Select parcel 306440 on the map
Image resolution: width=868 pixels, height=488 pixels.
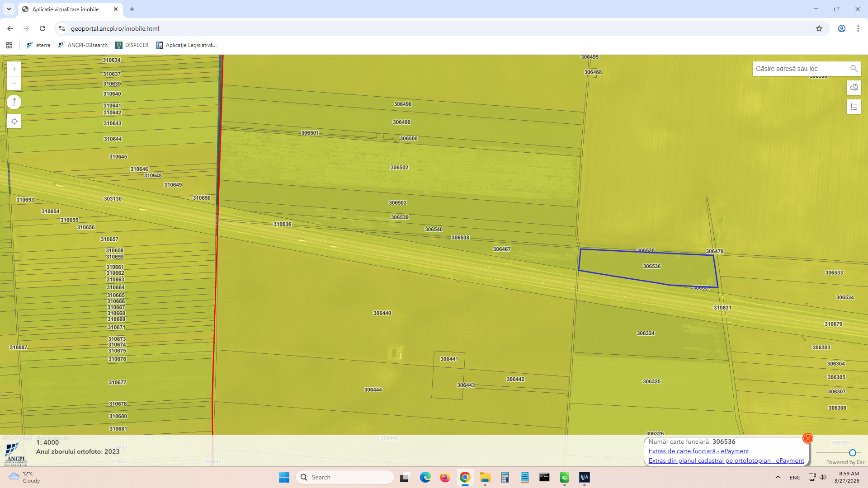pyautogui.click(x=382, y=313)
